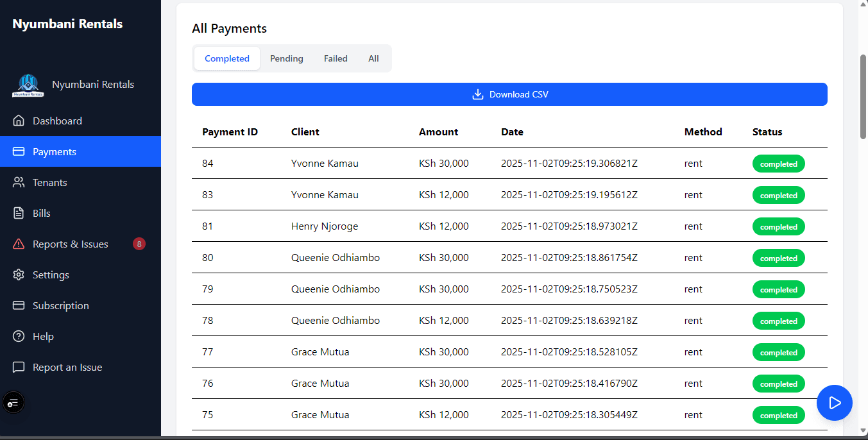The width and height of the screenshot is (868, 440).
Task: Open the Tenants people icon
Action: (17, 182)
